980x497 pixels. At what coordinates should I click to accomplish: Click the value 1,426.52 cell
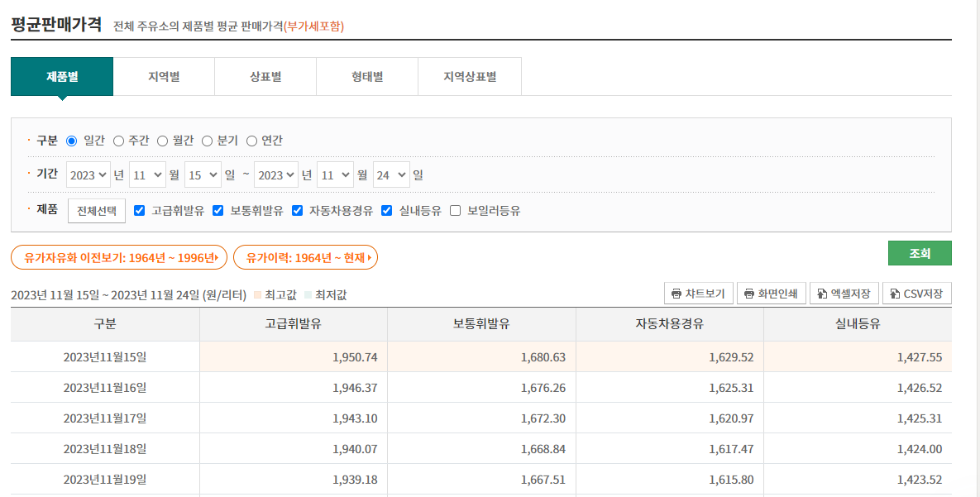[x=858, y=388]
